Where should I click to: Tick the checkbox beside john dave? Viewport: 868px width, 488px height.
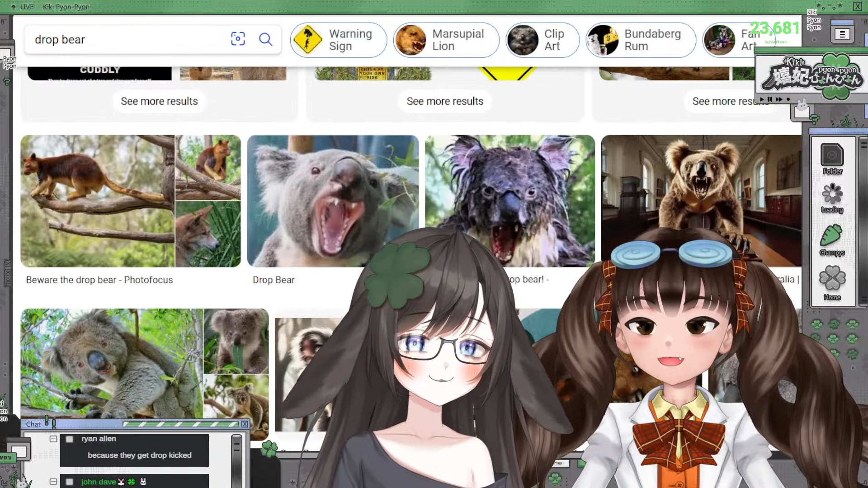pos(70,482)
